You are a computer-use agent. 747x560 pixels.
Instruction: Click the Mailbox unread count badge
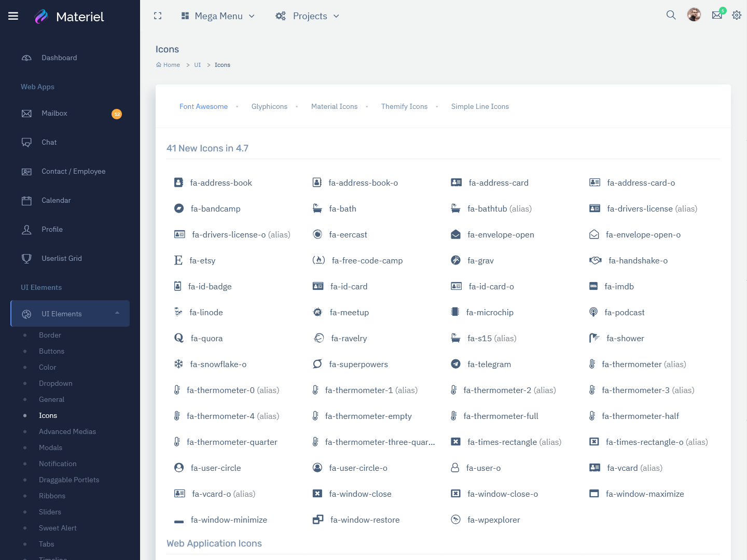(x=117, y=114)
